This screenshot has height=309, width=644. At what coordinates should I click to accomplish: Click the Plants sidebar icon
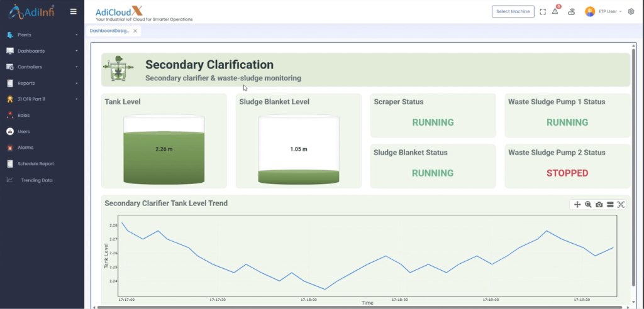[x=10, y=35]
